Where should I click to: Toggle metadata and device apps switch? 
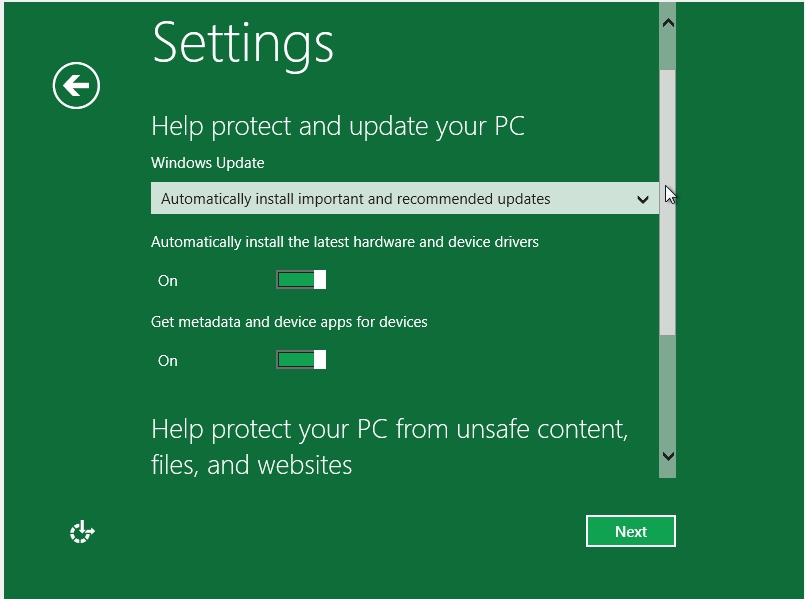pos(301,360)
